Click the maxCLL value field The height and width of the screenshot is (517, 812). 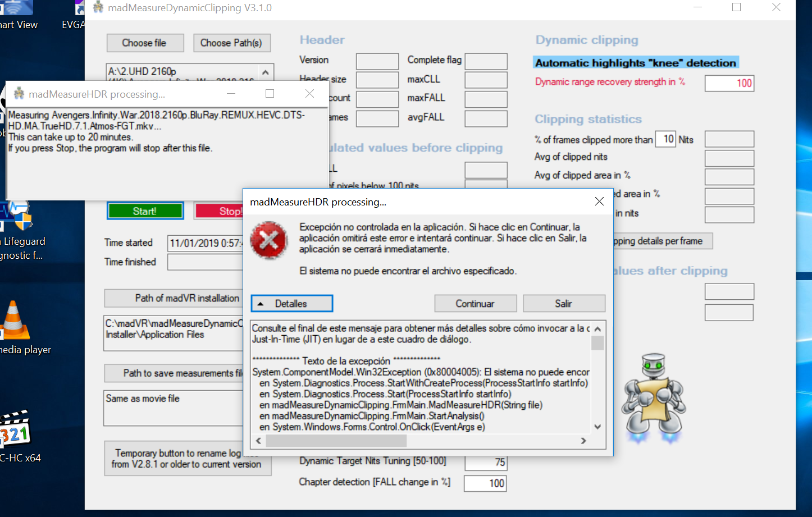tap(486, 80)
